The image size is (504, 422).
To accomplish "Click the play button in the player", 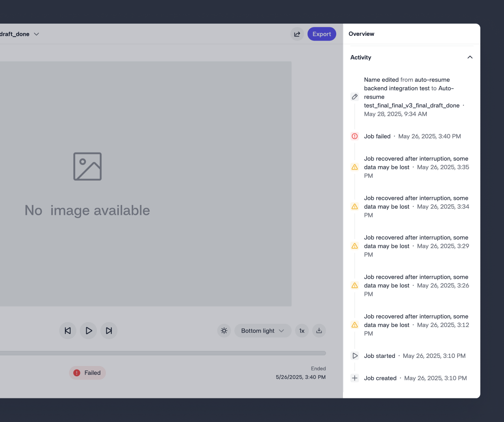I will tap(89, 331).
